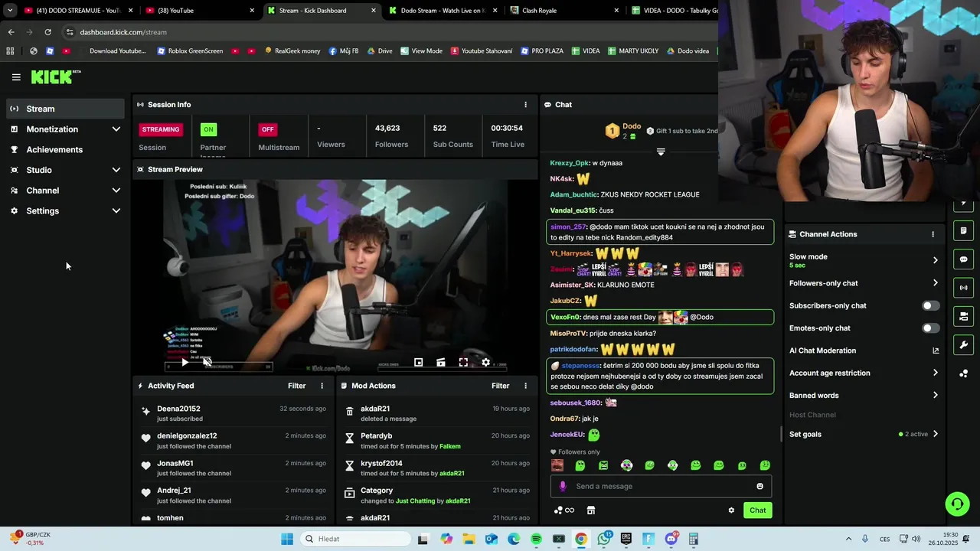Image resolution: width=980 pixels, height=551 pixels.
Task: Click the chat bubble icon in right sidebar
Action: point(964,259)
